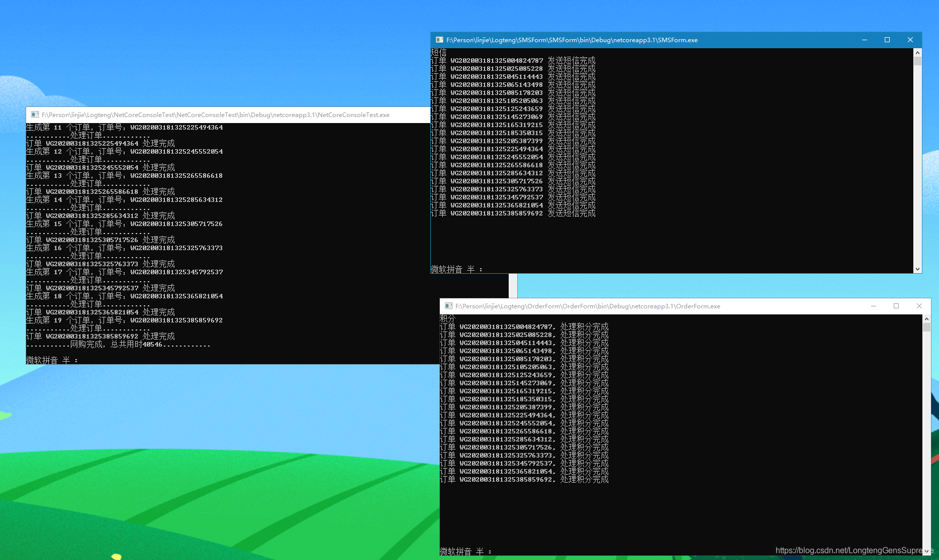This screenshot has width=939, height=560.
Task: Click SMSForm line for order WG202003181325385859692
Action: tap(513, 213)
